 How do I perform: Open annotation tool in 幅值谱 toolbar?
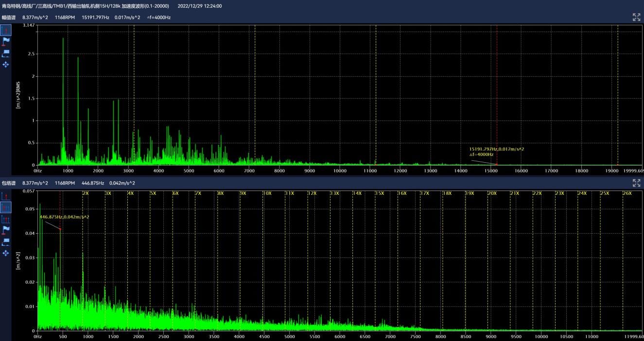pos(6,53)
